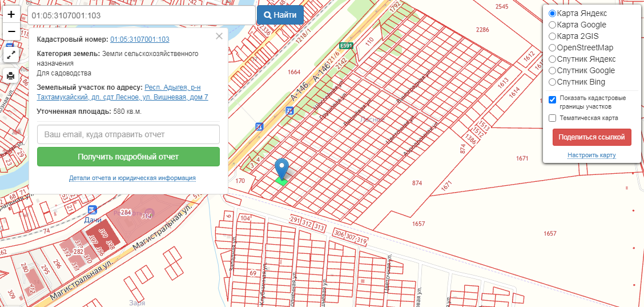Zoom in with the plus button
The height and width of the screenshot is (307, 644).
[x=11, y=14]
